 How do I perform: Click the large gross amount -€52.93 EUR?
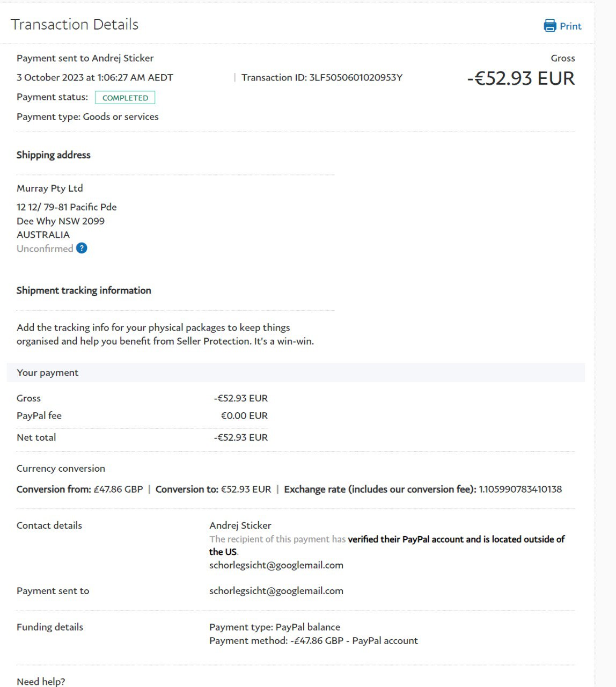coord(520,78)
